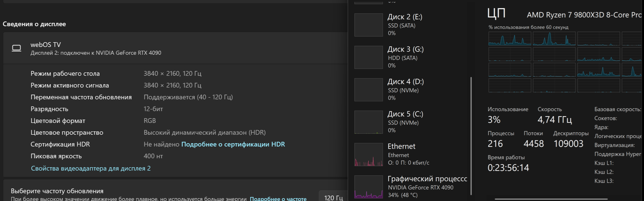644x201 pixels.
Task: Open "Свойства видеоадаптера для дисплея 2" link
Action: [91, 168]
